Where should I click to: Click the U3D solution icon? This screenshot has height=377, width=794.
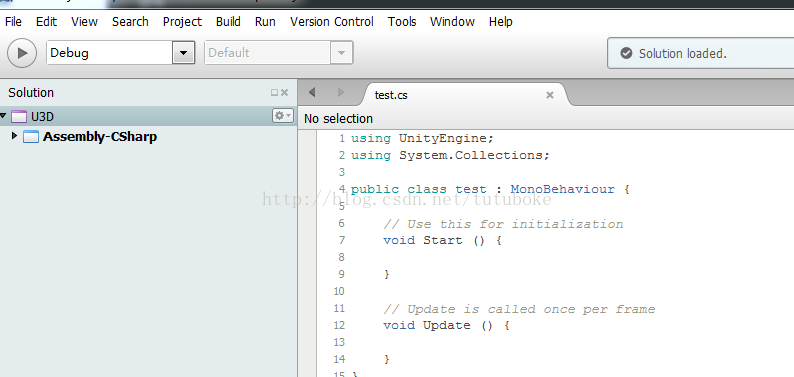coord(19,117)
